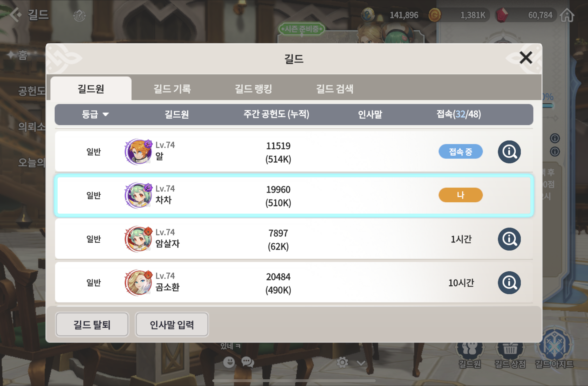This screenshot has height=386, width=588.
Task: Open the emoji smiley icon
Action: click(229, 362)
